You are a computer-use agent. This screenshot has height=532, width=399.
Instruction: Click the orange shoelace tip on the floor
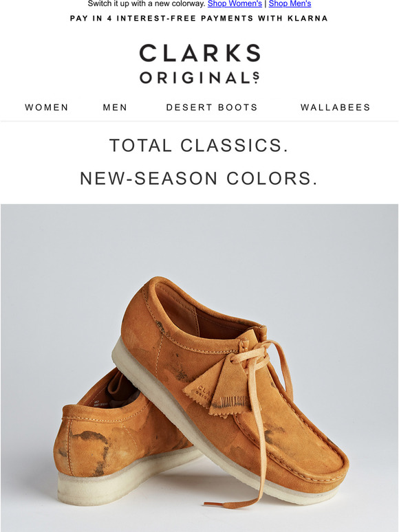pyautogui.click(x=214, y=505)
